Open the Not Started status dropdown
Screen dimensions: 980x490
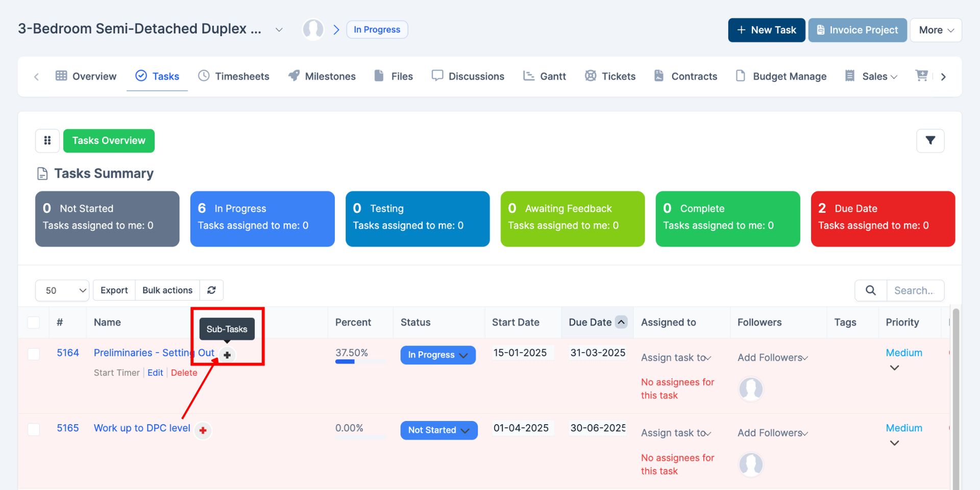pos(438,430)
